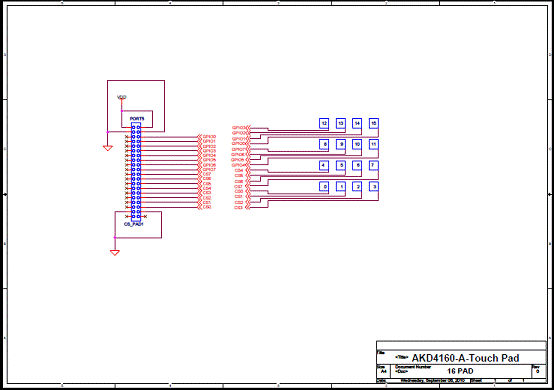Select the 16 PAD document number field

(x=460, y=371)
